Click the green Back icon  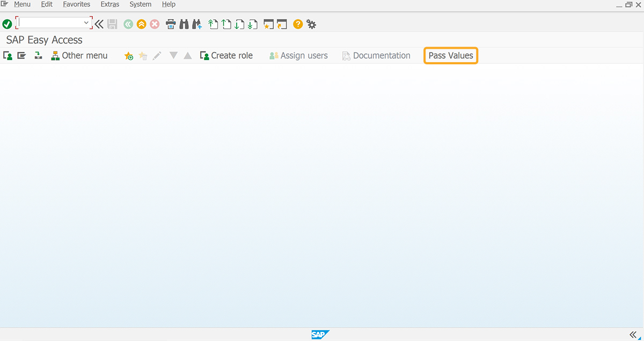[x=128, y=24]
